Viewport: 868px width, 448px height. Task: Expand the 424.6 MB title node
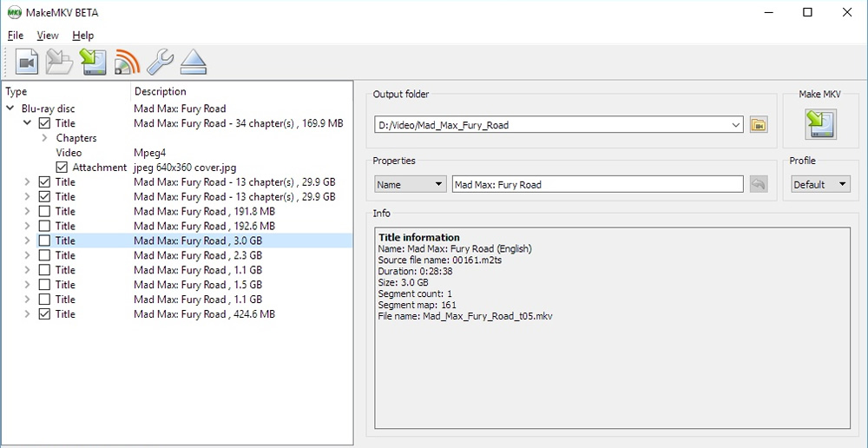[27, 314]
